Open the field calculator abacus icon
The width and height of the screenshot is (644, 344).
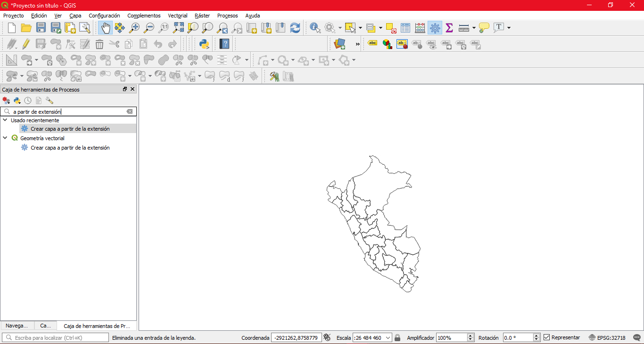point(420,28)
